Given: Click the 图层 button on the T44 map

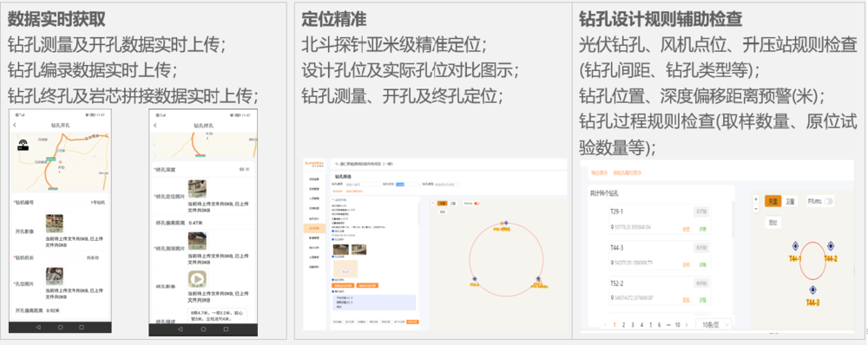Looking at the screenshot, I should (773, 223).
